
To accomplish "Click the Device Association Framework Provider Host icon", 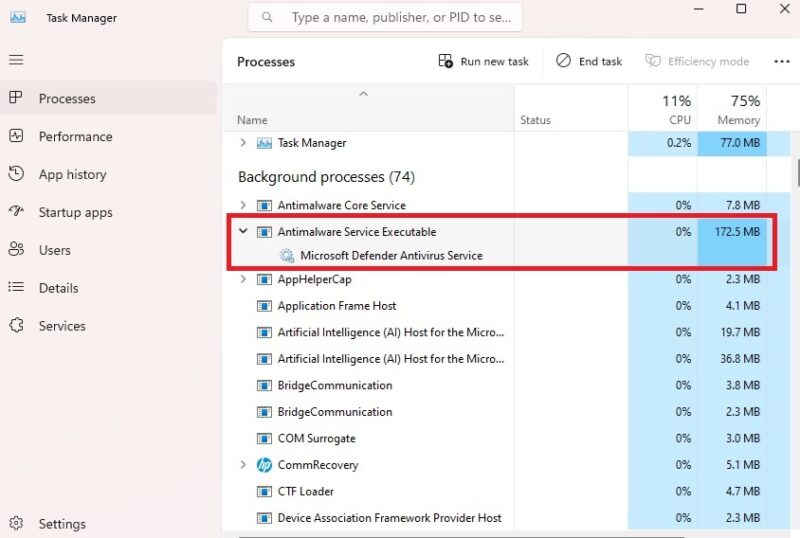I will tap(264, 518).
